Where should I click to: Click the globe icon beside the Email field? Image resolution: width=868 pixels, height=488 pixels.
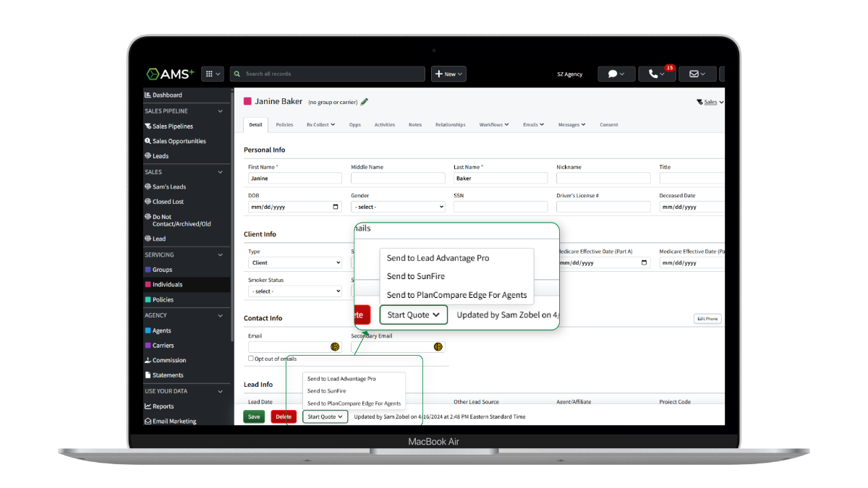coord(334,346)
